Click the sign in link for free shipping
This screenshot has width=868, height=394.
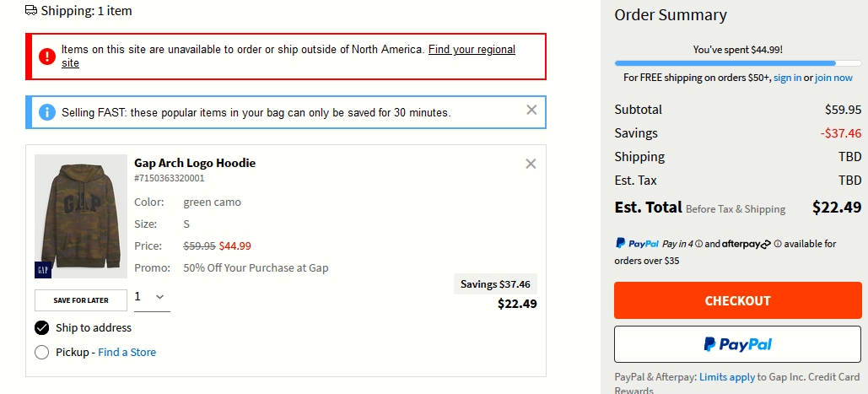click(x=787, y=78)
